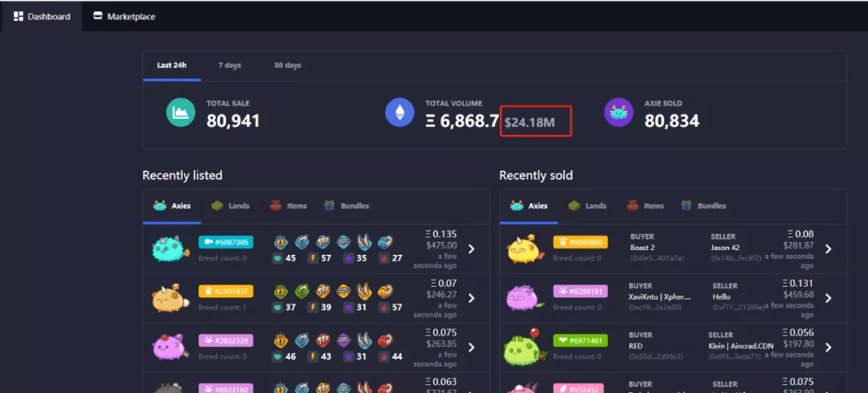Select the 30 days period tab
Screen dimensions: 868x393
(x=287, y=65)
